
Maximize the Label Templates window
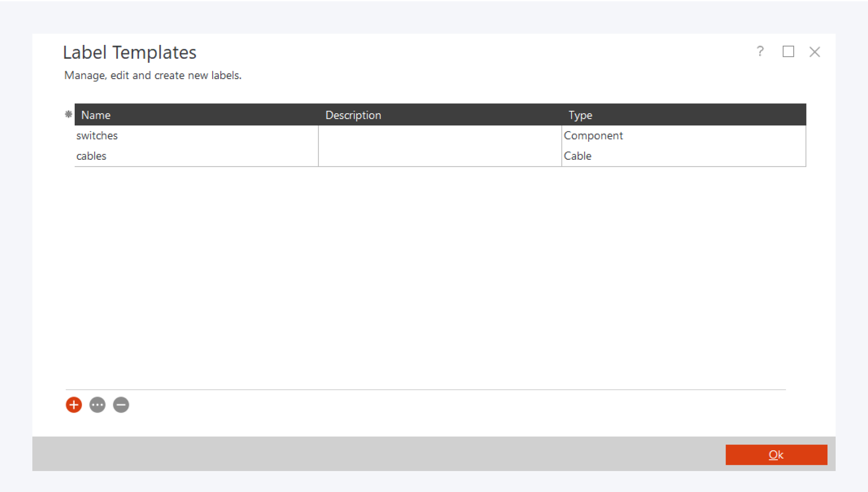(x=789, y=52)
